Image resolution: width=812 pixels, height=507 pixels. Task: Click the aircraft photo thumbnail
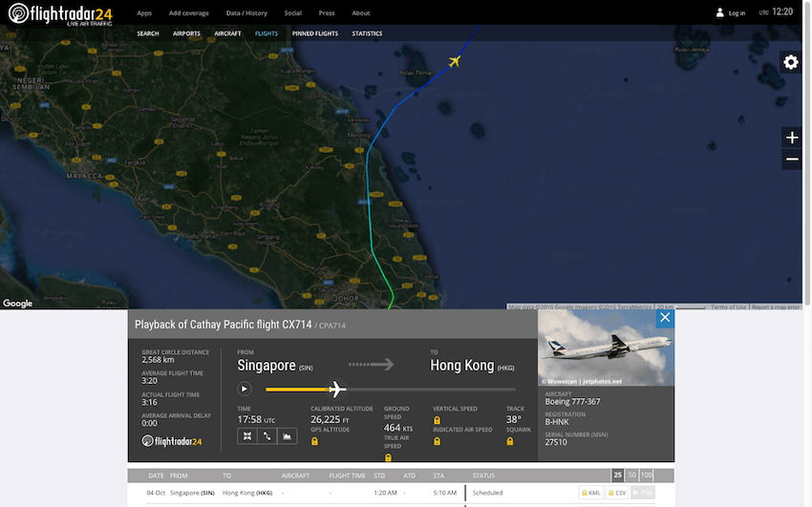click(606, 348)
